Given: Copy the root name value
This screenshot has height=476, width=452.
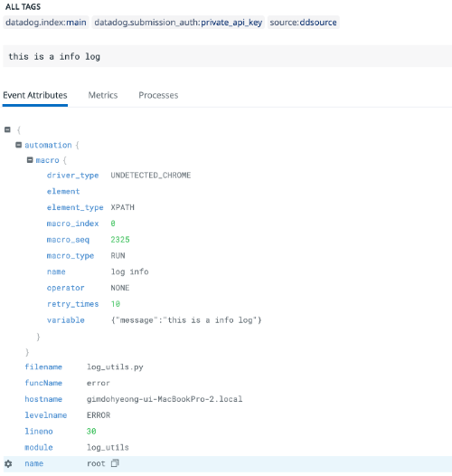Looking at the screenshot, I should 115,463.
